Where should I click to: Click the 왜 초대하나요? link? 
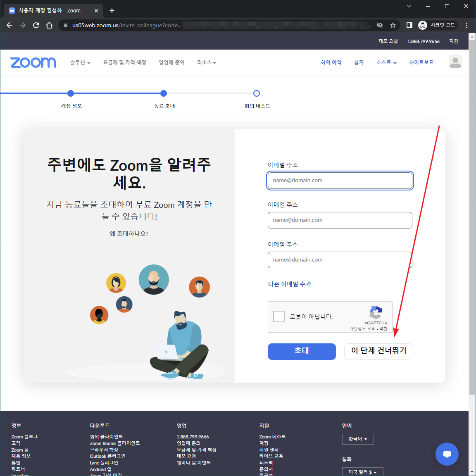click(x=129, y=233)
